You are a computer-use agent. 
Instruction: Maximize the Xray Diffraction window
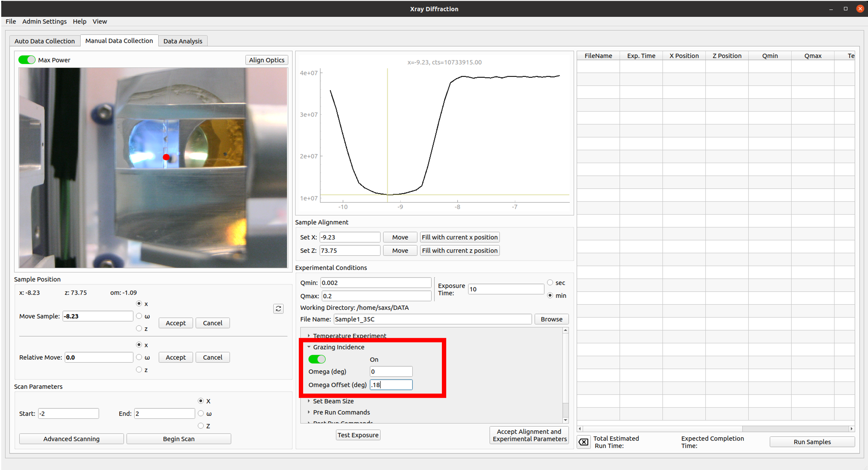point(845,9)
